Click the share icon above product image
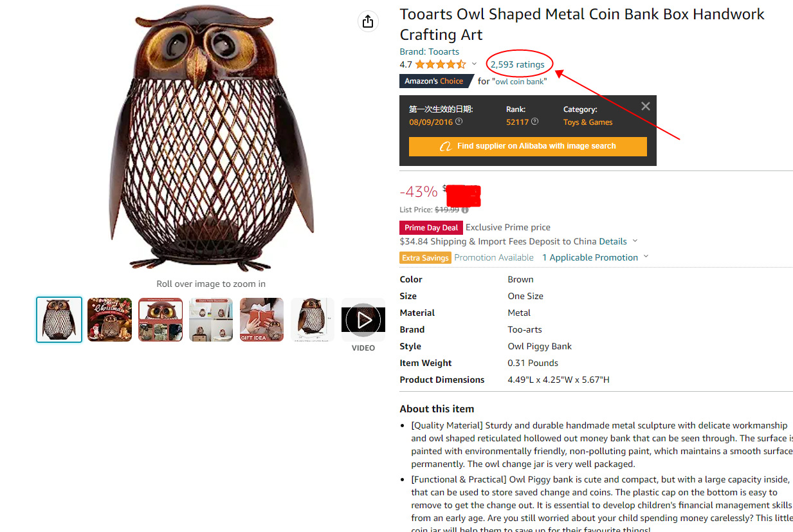The height and width of the screenshot is (532, 793). pyautogui.click(x=367, y=21)
